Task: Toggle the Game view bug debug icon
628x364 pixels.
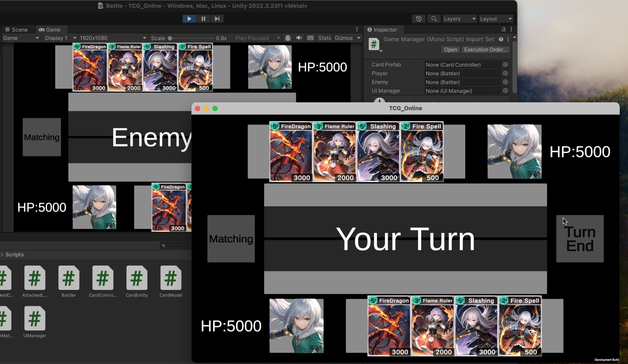Action: [x=288, y=38]
